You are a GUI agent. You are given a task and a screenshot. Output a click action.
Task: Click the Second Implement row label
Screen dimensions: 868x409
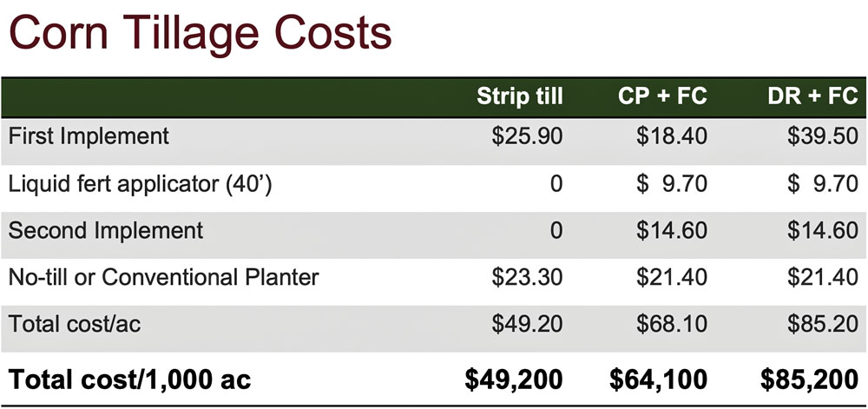[106, 231]
